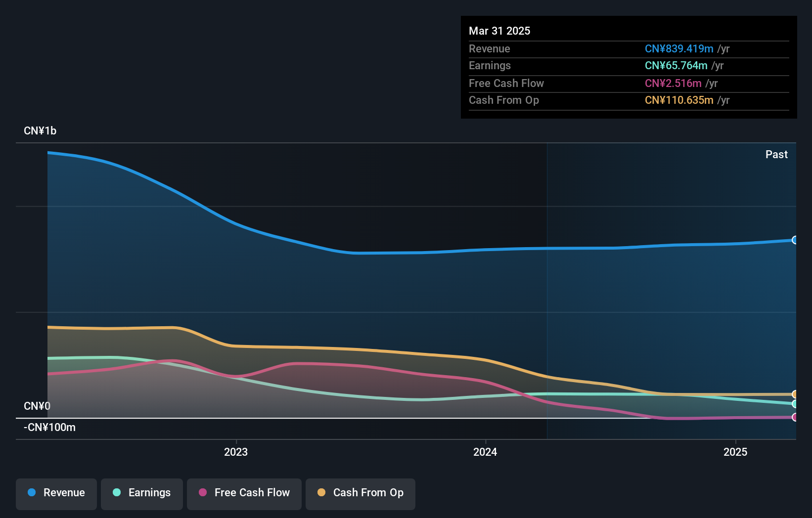812x518 pixels.
Task: Click the 2025 axis label
Action: [735, 452]
